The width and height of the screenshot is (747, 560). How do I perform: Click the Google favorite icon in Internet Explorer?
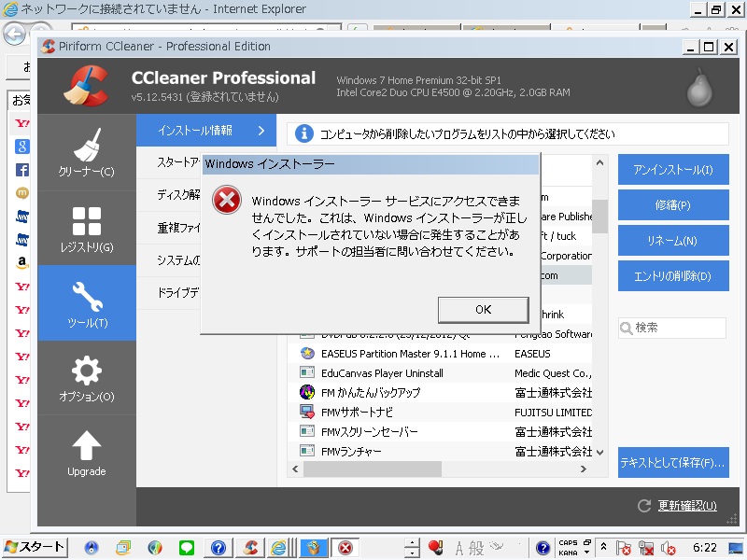coord(21,147)
